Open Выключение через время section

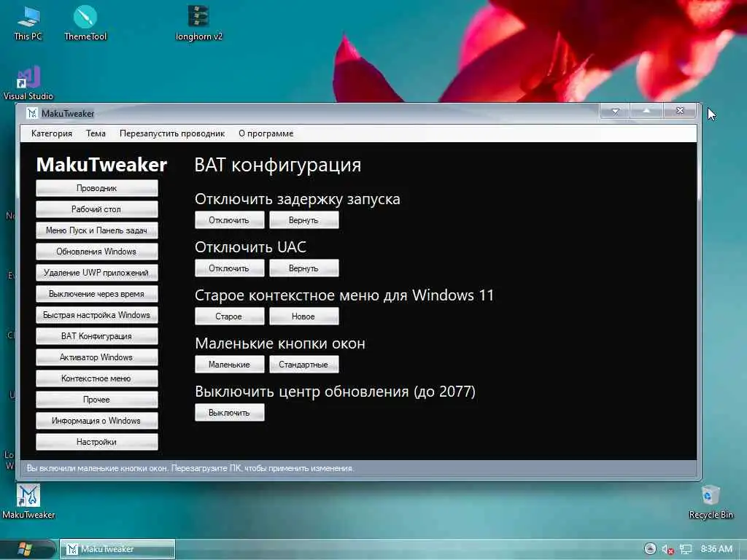[97, 294]
